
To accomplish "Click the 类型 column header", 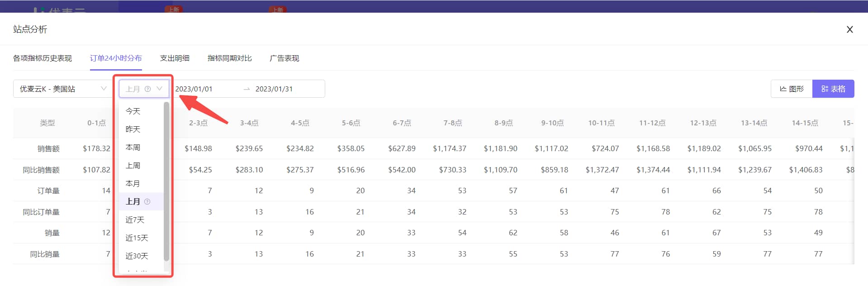I will (x=47, y=123).
